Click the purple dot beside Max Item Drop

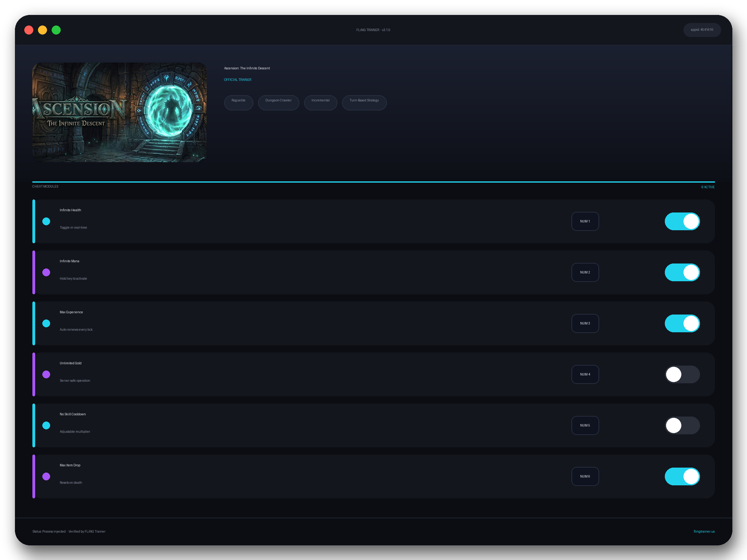click(x=46, y=476)
